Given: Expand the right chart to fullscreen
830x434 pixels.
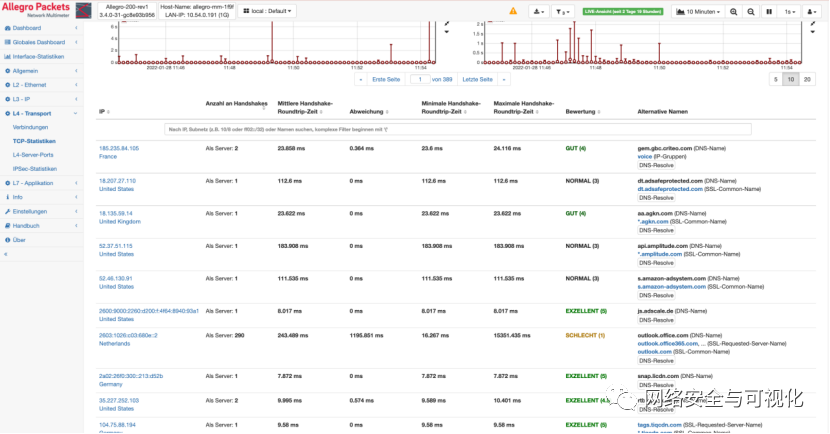Looking at the screenshot, I should point(813,24).
